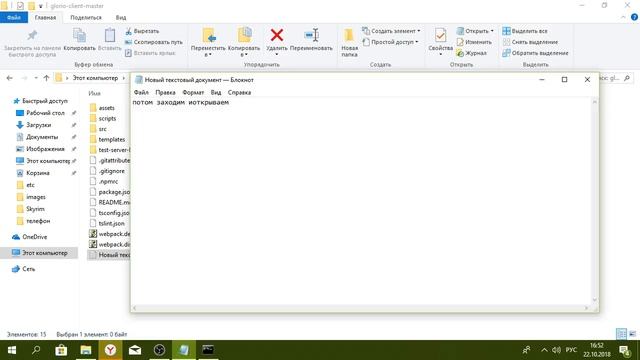Click the Rename icon
The height and width of the screenshot is (360, 640).
[x=311, y=35]
